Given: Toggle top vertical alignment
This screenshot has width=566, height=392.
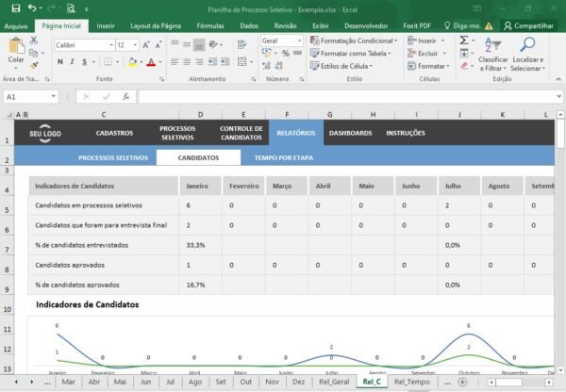Looking at the screenshot, I should [175, 44].
